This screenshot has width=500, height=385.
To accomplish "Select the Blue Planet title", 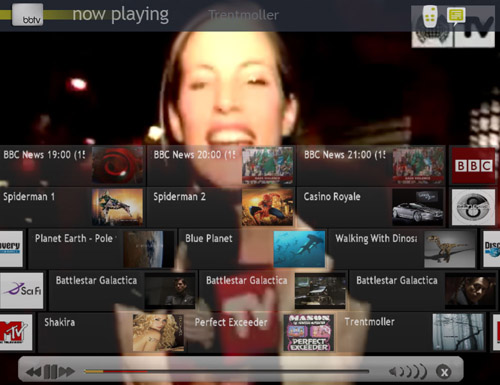I will coord(209,238).
